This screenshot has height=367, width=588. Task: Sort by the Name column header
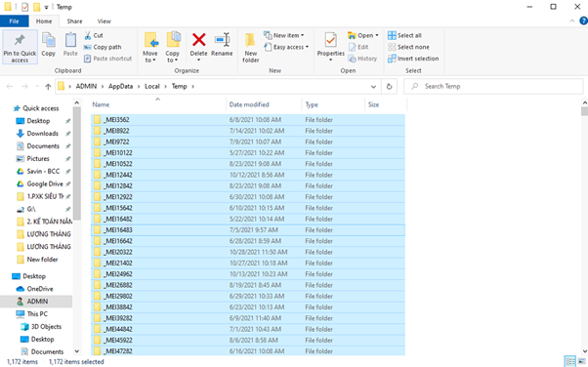click(x=157, y=104)
